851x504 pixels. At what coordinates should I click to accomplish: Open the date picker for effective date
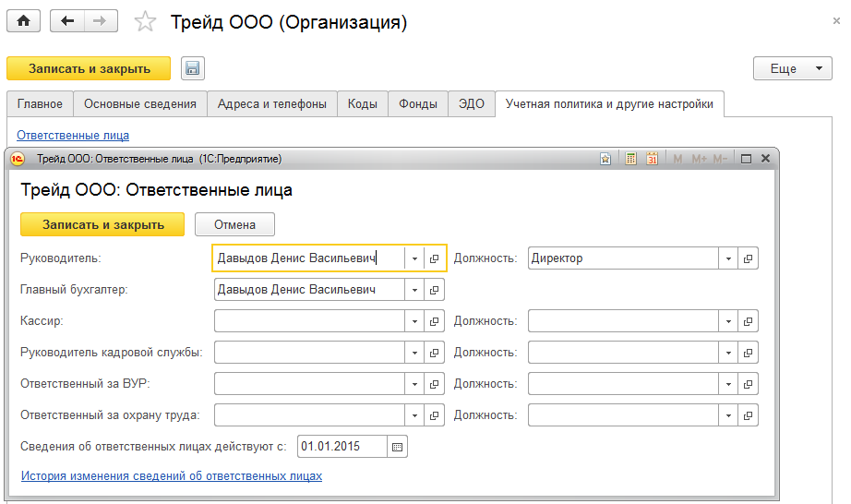(x=397, y=447)
